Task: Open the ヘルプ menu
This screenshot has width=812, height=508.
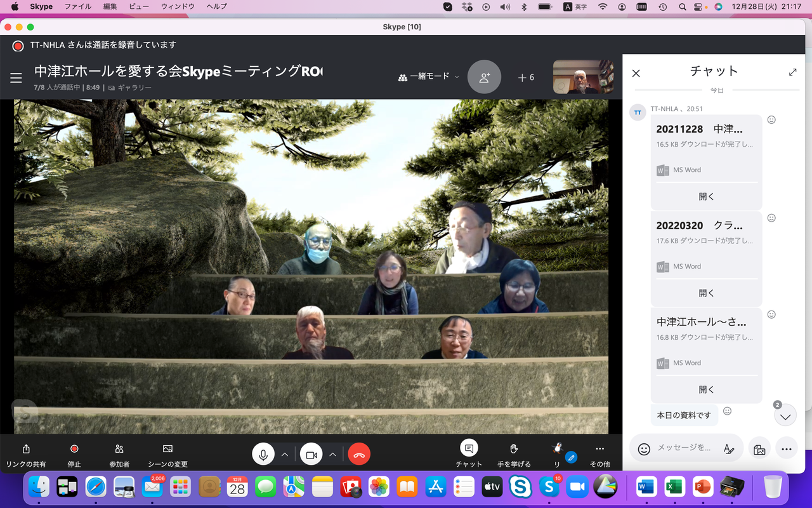Action: (217, 7)
